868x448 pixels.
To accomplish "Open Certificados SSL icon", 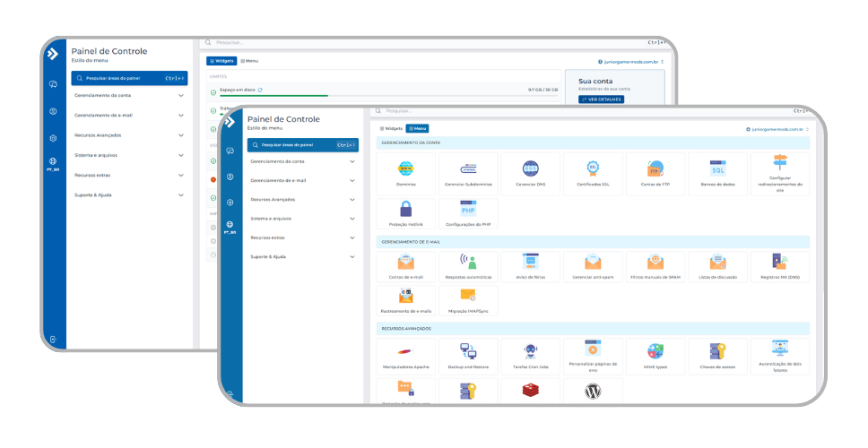I will tap(593, 168).
